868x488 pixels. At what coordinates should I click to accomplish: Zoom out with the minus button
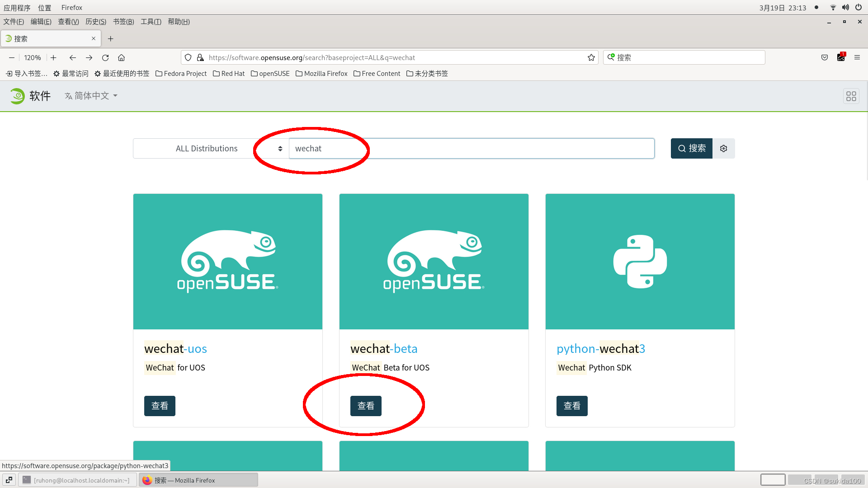[12, 58]
